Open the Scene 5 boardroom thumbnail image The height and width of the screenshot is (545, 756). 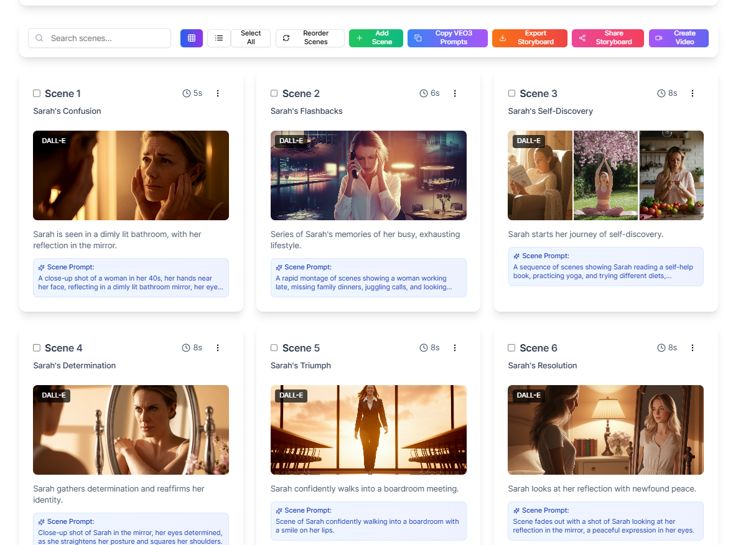click(368, 430)
